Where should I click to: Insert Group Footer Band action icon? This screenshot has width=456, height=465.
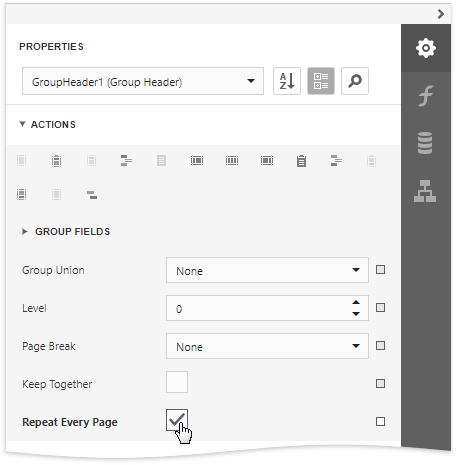[336, 161]
